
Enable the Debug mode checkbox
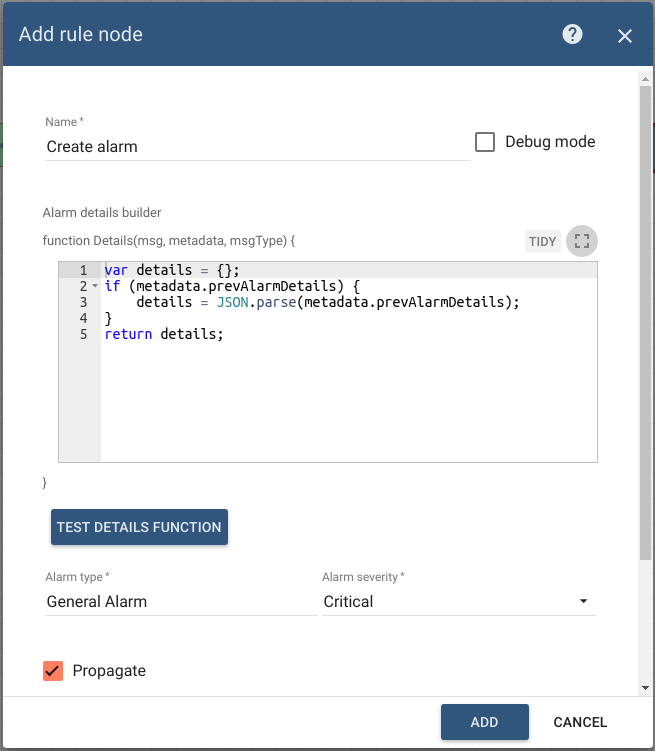coord(485,142)
